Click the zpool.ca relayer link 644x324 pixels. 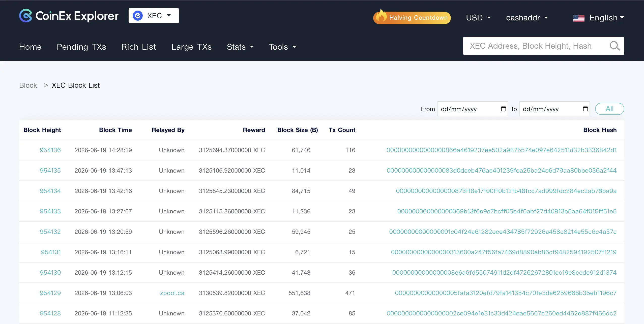tap(172, 293)
